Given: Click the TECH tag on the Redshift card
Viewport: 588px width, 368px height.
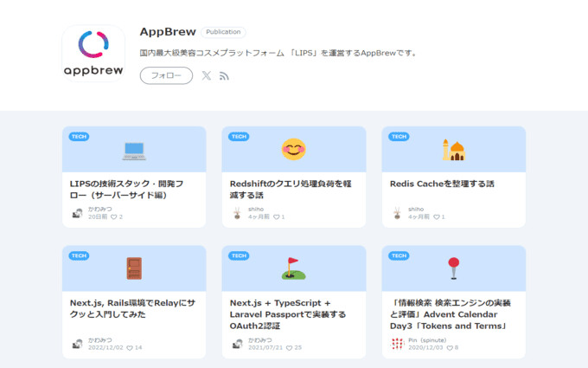Looking at the screenshot, I should [x=239, y=136].
